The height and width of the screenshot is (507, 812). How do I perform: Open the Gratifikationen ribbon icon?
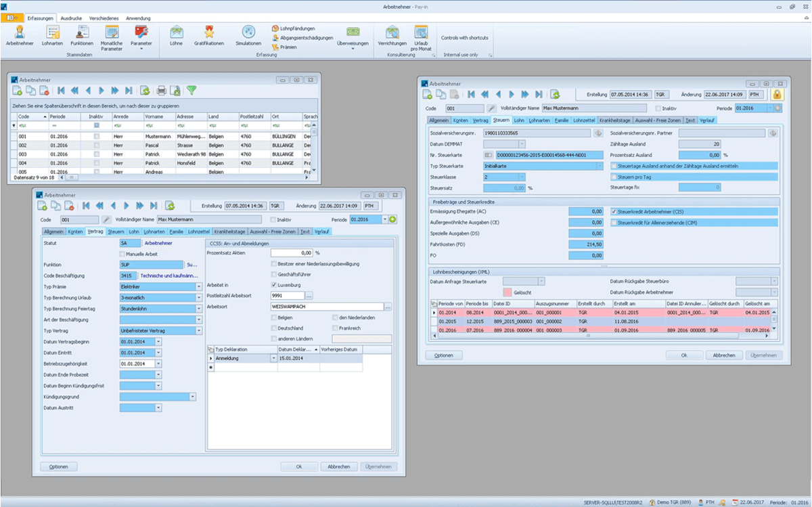click(x=209, y=34)
